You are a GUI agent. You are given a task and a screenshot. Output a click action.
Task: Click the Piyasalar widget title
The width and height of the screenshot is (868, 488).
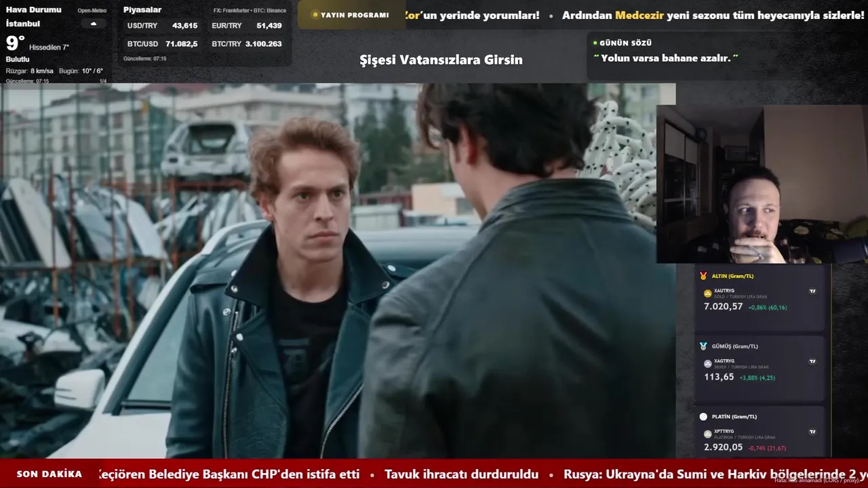142,10
